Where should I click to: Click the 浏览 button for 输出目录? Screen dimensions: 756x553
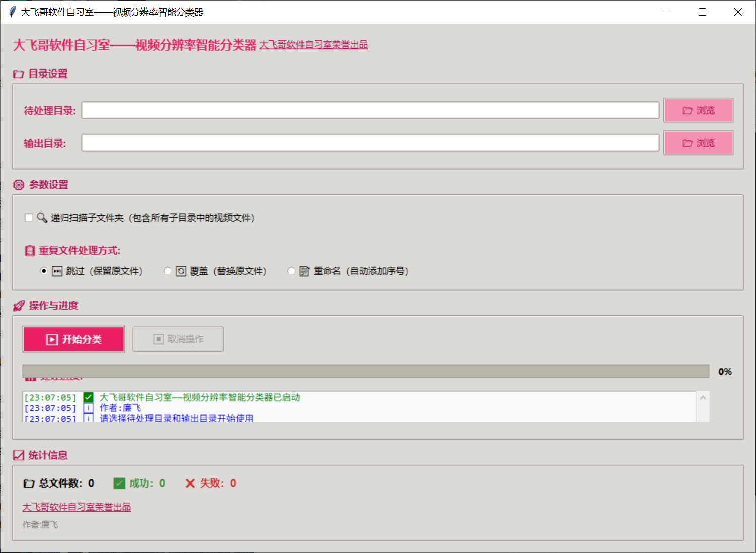click(x=699, y=143)
